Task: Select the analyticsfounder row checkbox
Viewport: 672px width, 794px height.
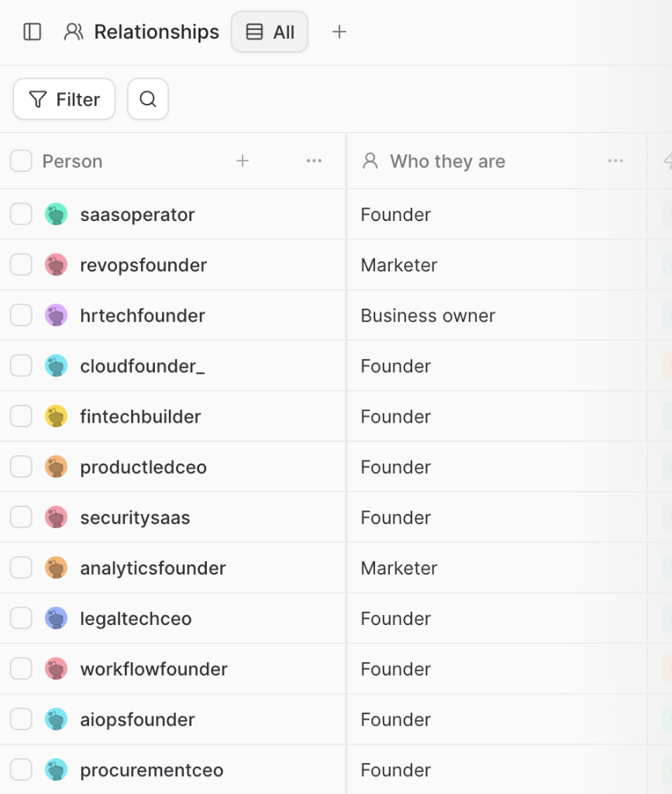Action: [21, 568]
